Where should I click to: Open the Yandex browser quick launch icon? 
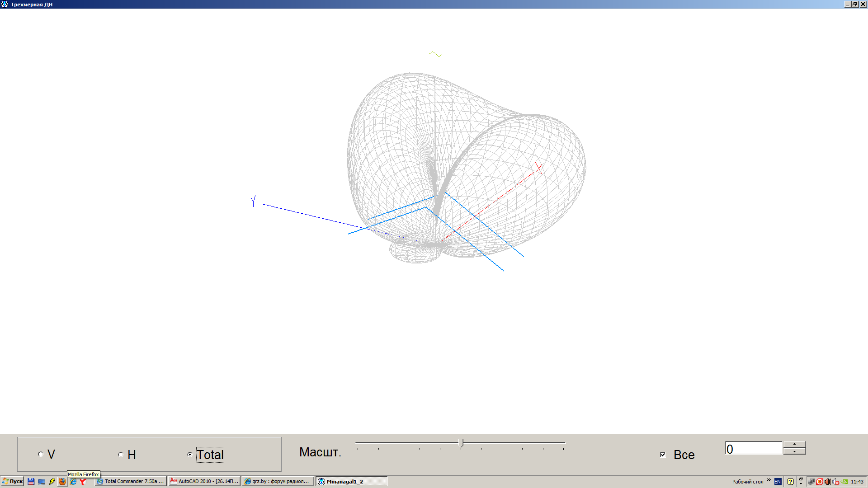[83, 482]
